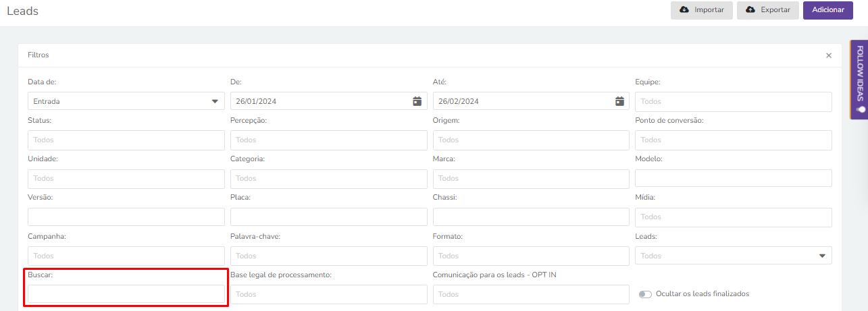Select the Equipe filter field
This screenshot has height=311, width=868.
point(734,101)
